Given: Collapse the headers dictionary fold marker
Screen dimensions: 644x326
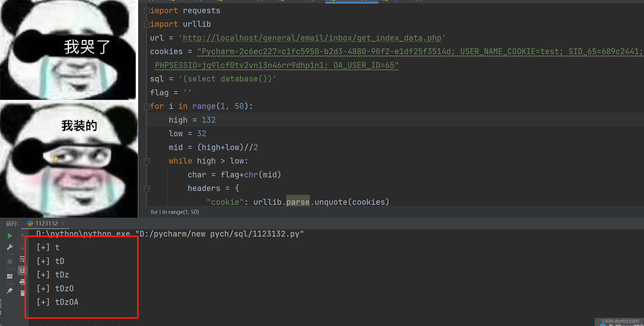Looking at the screenshot, I should click(146, 189).
